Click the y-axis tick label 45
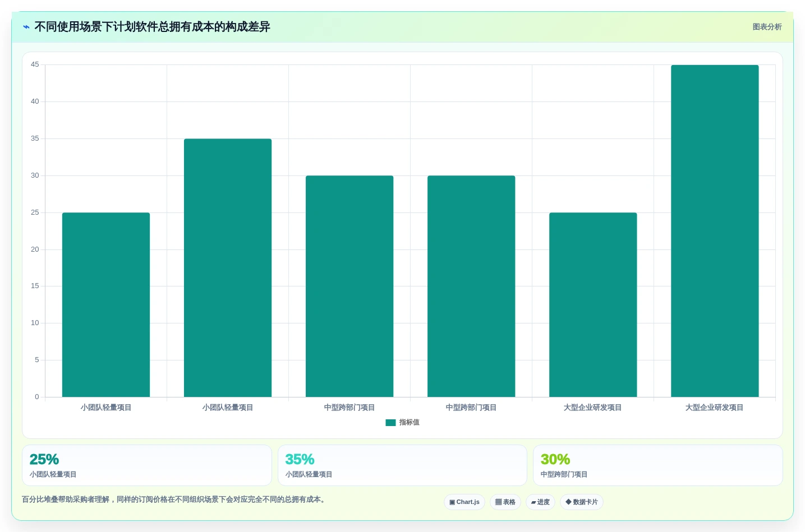 [x=35, y=65]
